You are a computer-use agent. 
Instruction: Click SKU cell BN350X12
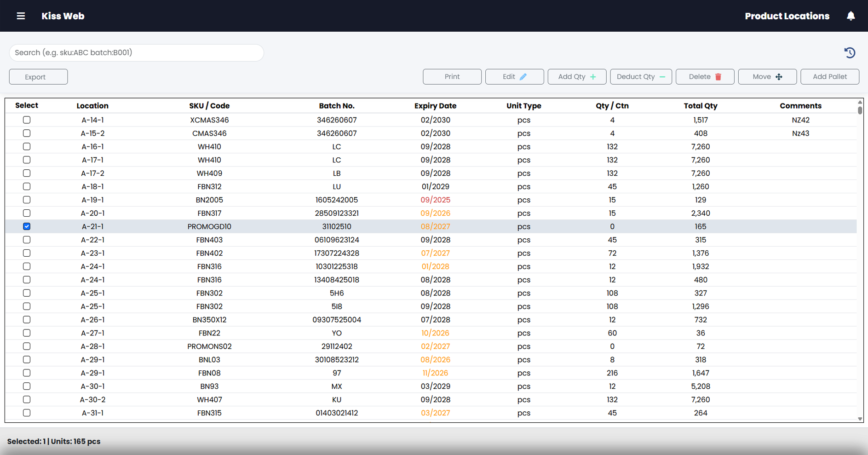pyautogui.click(x=209, y=320)
